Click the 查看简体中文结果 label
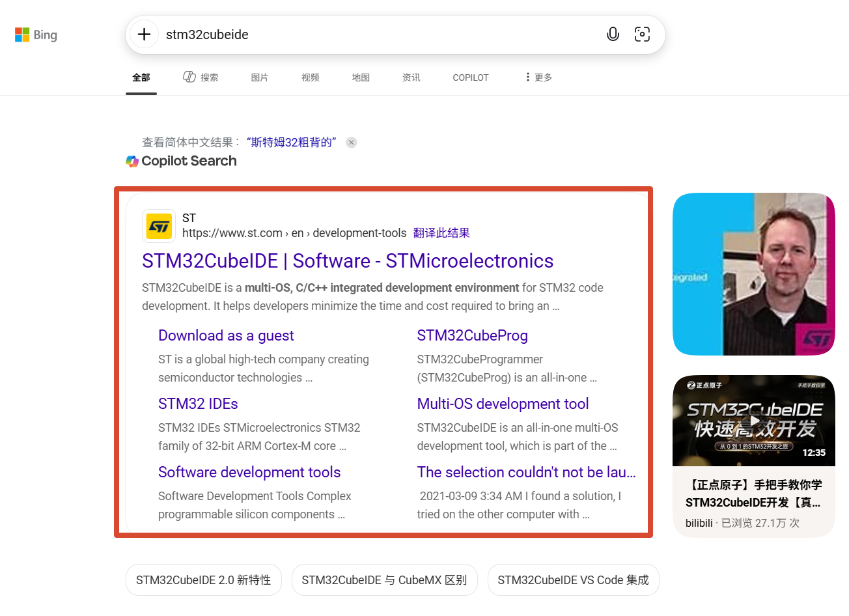The height and width of the screenshot is (616, 849). 191,143
